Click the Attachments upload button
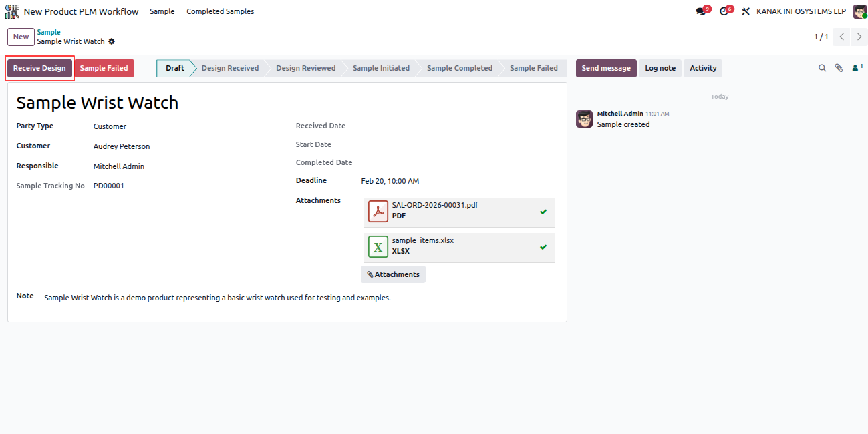Screen dimensions: 868x434 [393, 274]
